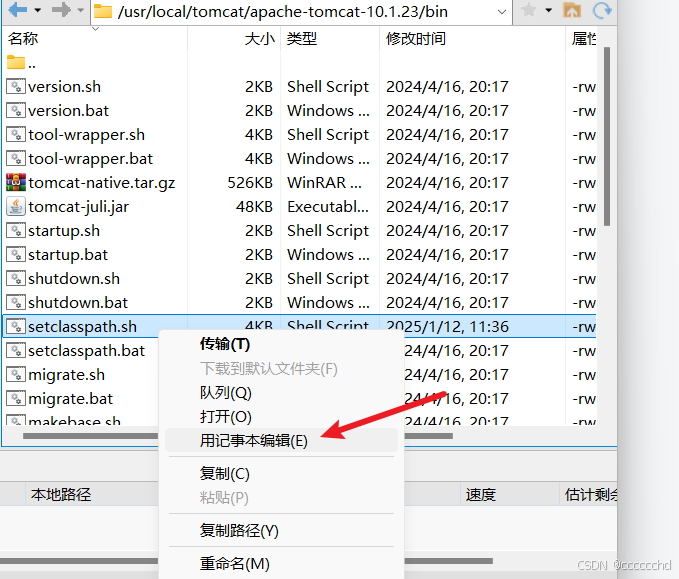Choose 复制路径(Y) from context menu
The width and height of the screenshot is (679, 579).
click(x=239, y=530)
